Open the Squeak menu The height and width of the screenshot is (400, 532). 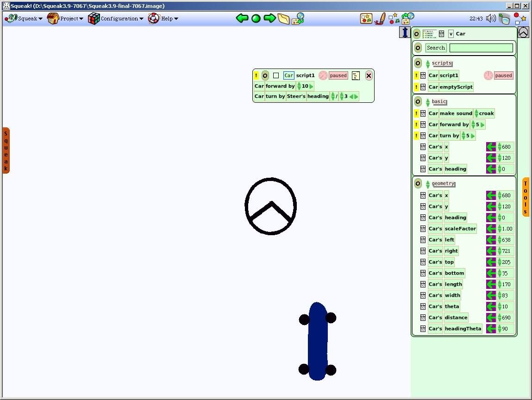pyautogui.click(x=24, y=19)
